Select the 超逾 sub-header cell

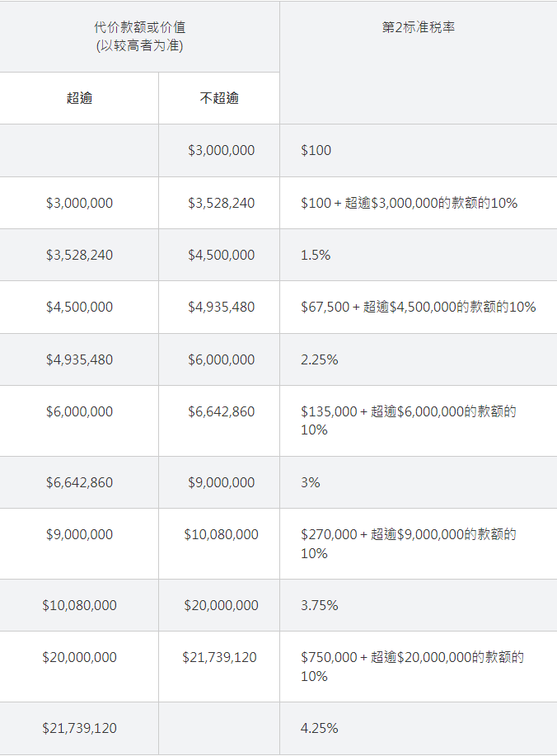(x=79, y=98)
